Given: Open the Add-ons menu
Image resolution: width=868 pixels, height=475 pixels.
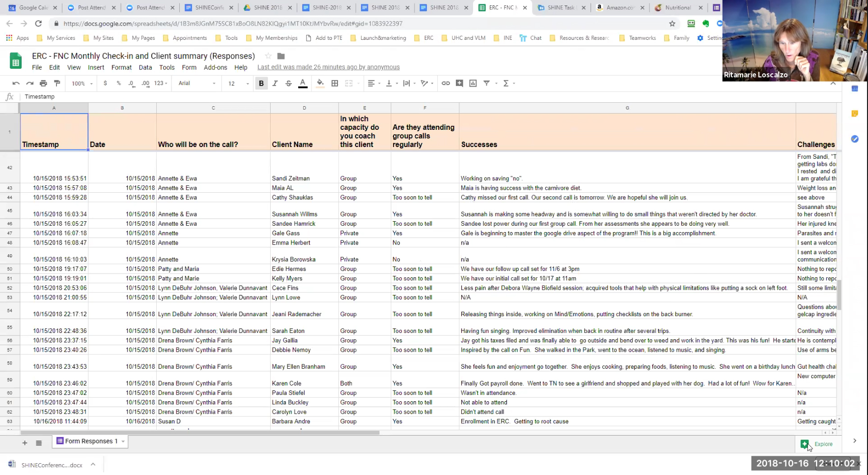Looking at the screenshot, I should tap(215, 67).
